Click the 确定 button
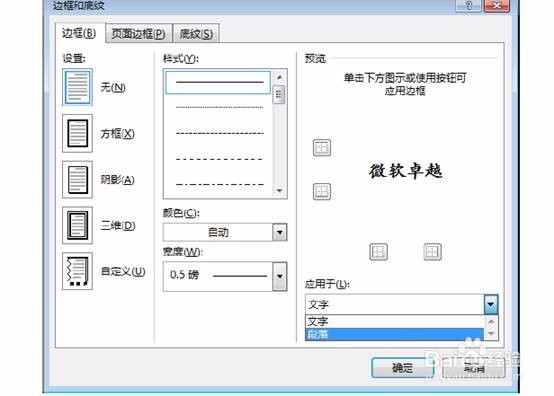The width and height of the screenshot is (554, 396). click(402, 368)
